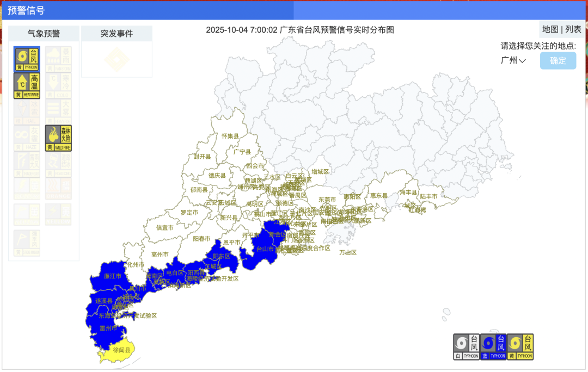Select the yellow Heatwave warning icon
Image resolution: width=588 pixels, height=372 pixels.
[x=27, y=86]
